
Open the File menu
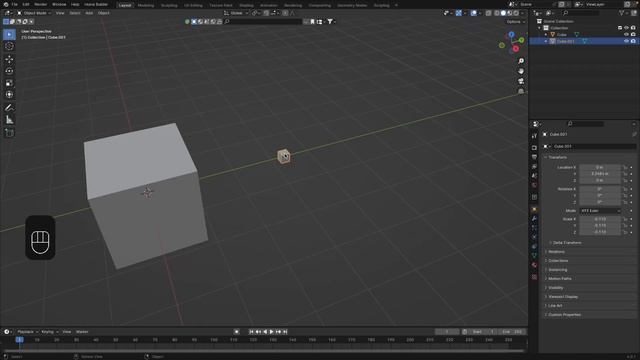(x=15, y=4)
